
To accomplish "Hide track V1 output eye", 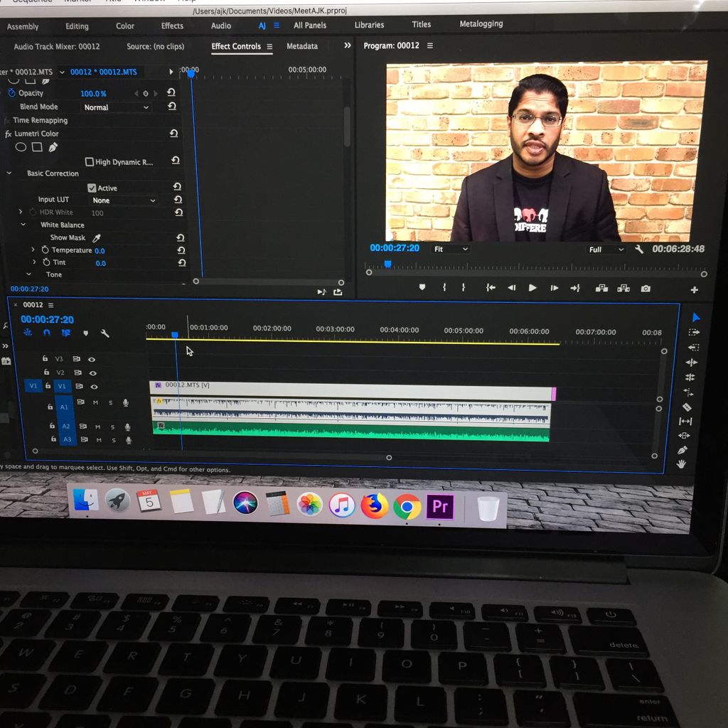I will tap(95, 387).
